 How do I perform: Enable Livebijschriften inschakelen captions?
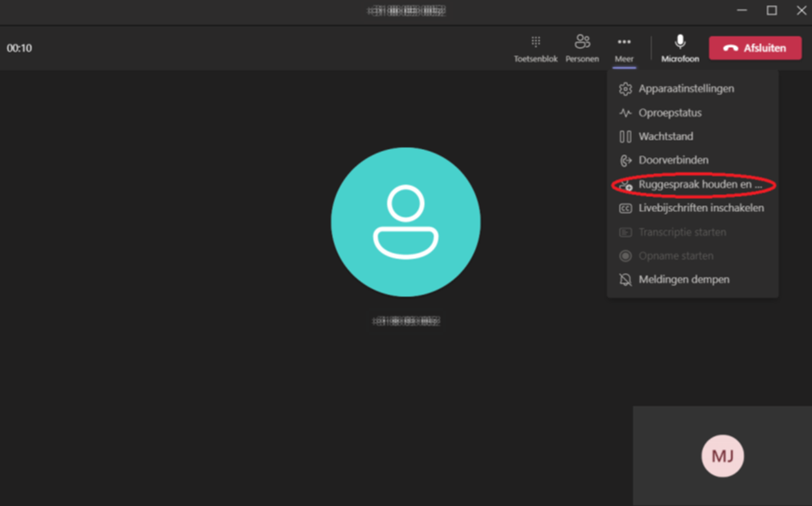701,208
